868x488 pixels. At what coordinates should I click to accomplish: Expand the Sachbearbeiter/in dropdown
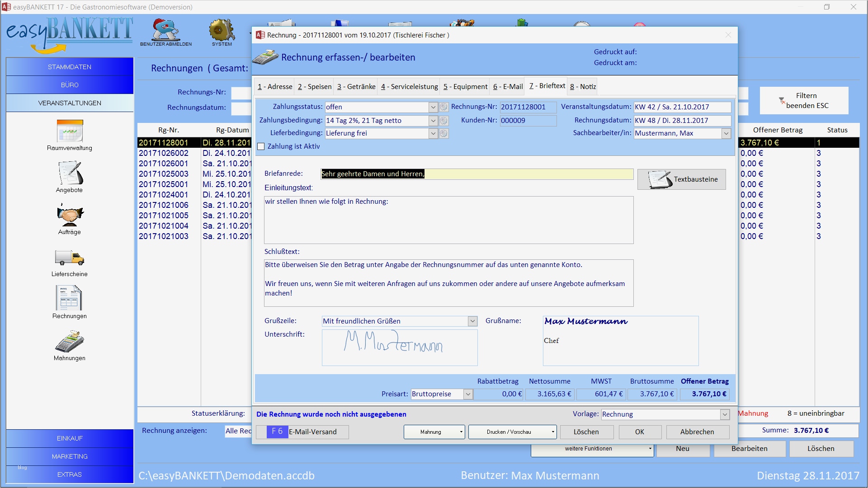[x=726, y=133]
